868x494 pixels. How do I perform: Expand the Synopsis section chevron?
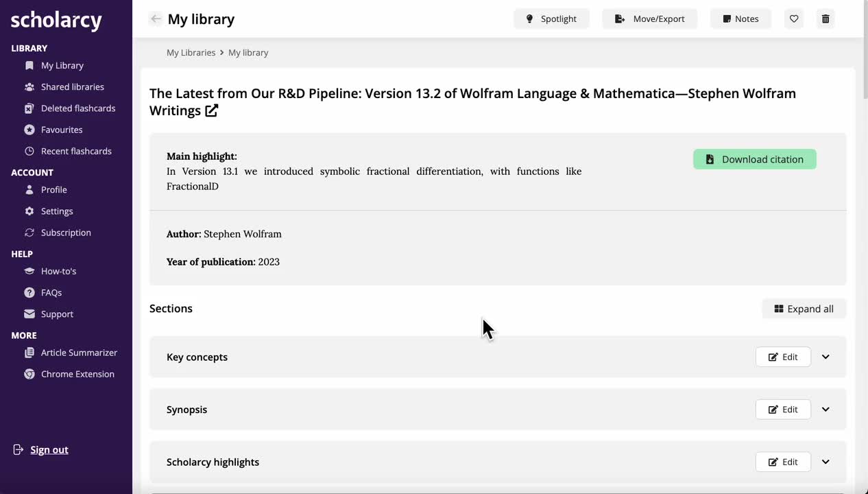tap(825, 409)
